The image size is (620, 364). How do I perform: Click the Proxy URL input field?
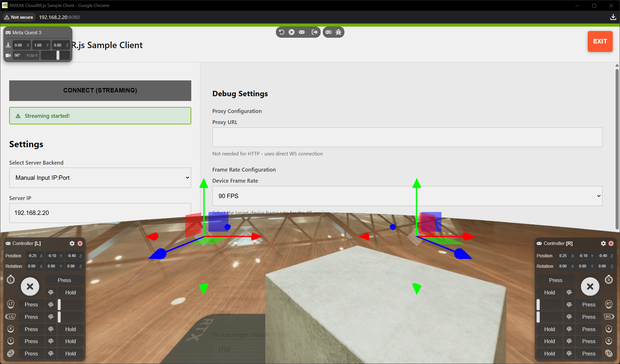point(407,137)
